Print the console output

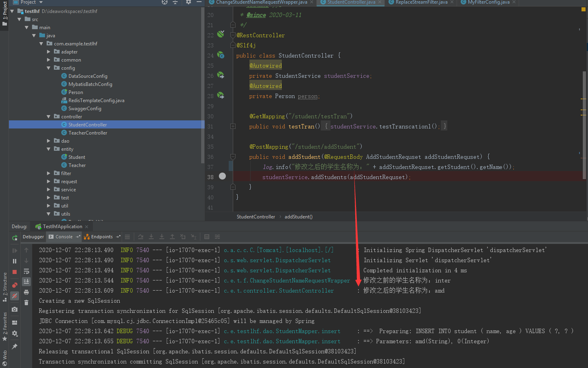pyautogui.click(x=26, y=293)
